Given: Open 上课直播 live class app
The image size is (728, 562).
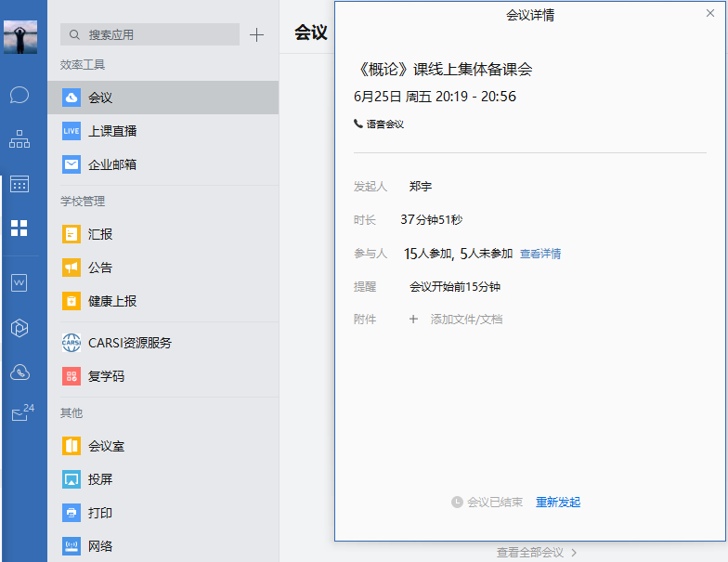Looking at the screenshot, I should click(112, 131).
